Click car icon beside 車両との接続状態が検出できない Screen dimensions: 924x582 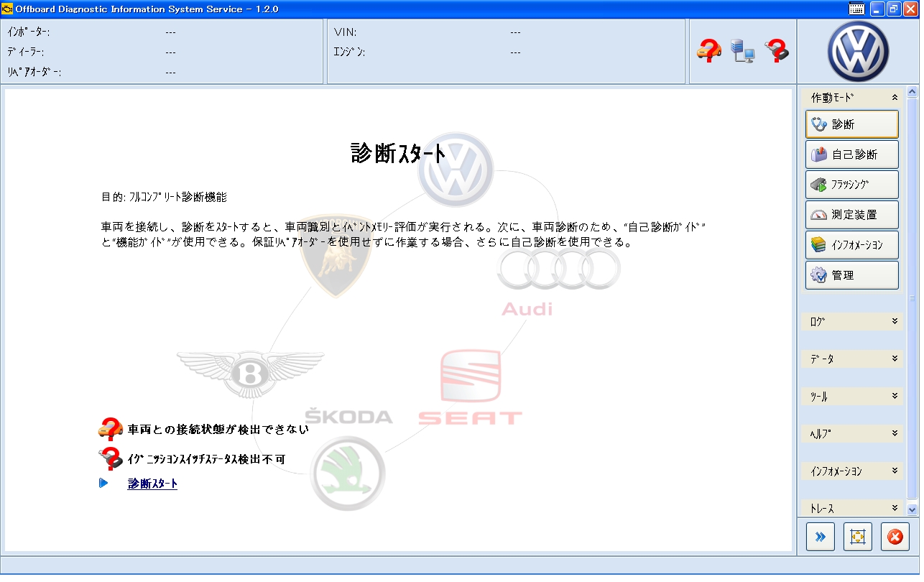coord(111,429)
